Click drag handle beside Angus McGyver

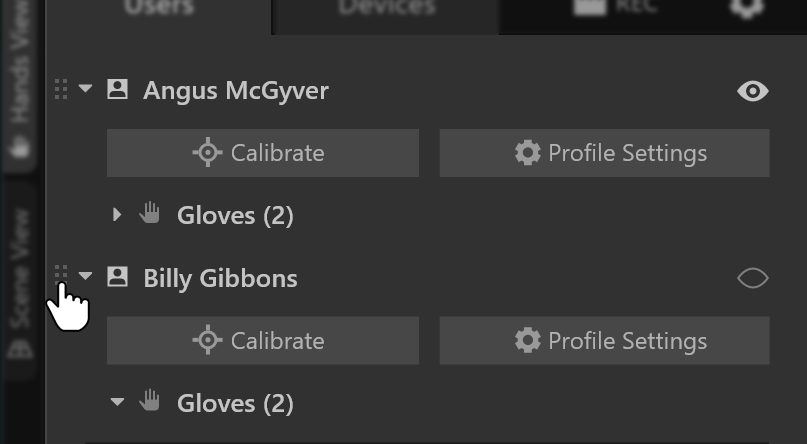(x=61, y=90)
